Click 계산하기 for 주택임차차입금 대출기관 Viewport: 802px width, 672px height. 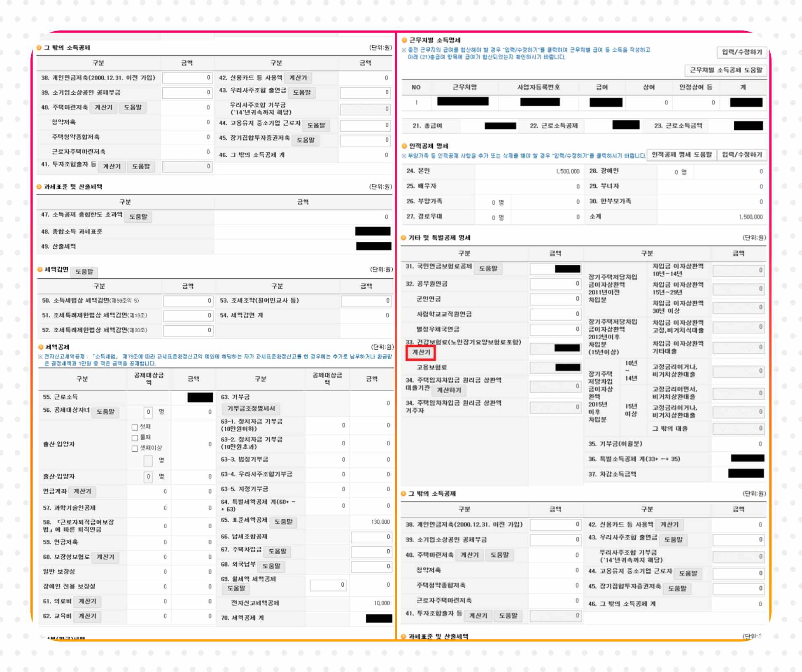pyautogui.click(x=449, y=390)
